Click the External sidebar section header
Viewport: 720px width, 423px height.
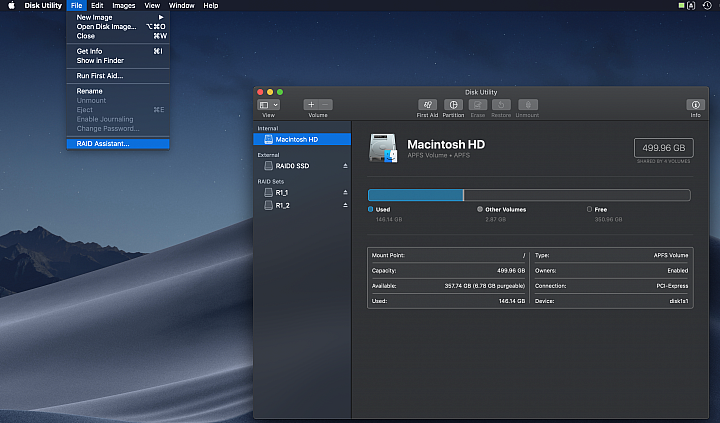(268, 155)
